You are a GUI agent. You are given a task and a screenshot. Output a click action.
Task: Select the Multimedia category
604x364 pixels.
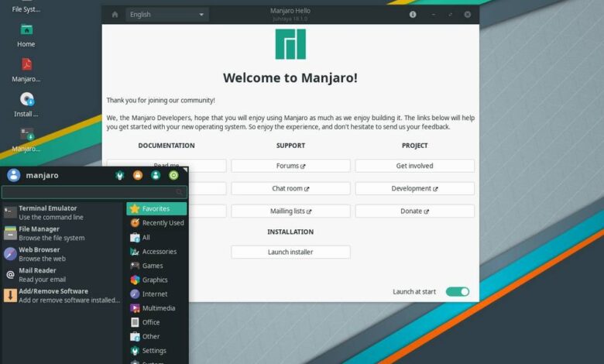pos(156,308)
